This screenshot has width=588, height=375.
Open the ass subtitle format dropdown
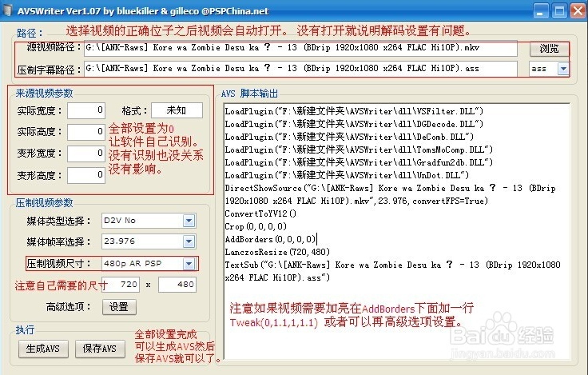pyautogui.click(x=563, y=69)
